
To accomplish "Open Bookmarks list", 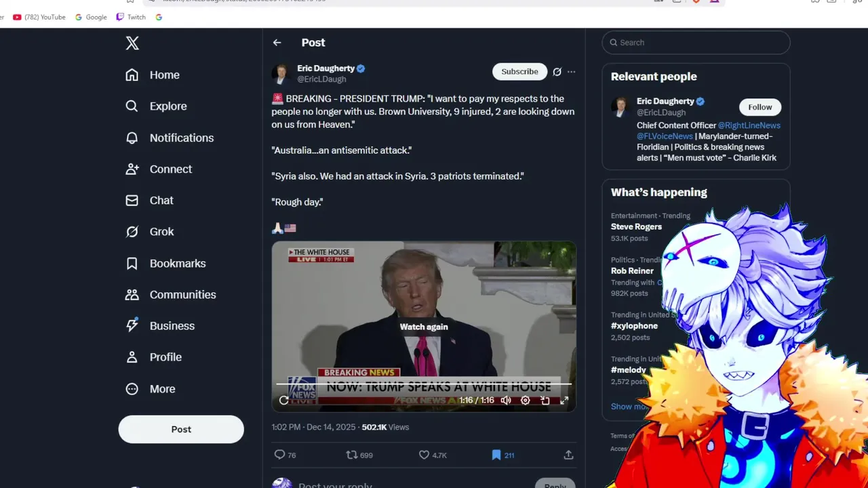I will click(165, 263).
